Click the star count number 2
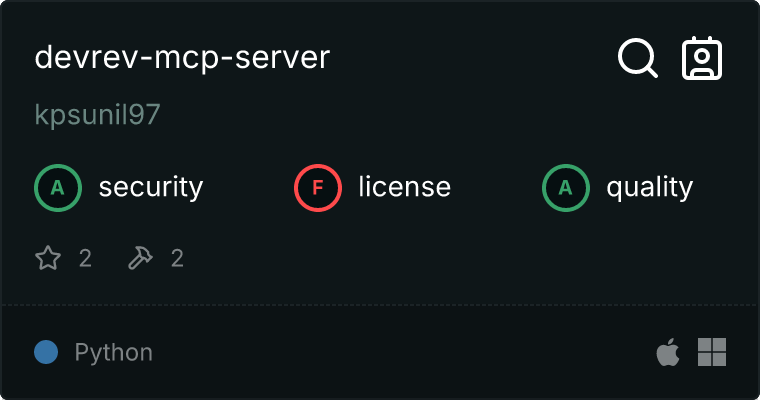 pyautogui.click(x=85, y=259)
